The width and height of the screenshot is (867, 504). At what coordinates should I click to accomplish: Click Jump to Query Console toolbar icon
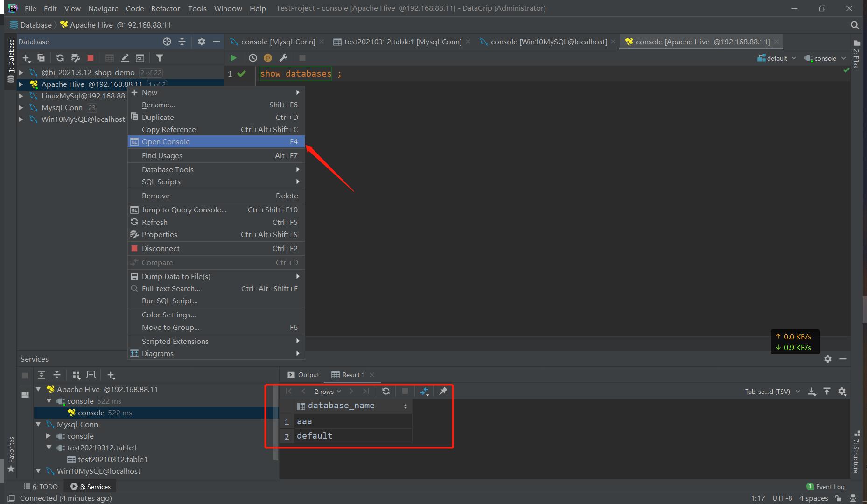140,58
